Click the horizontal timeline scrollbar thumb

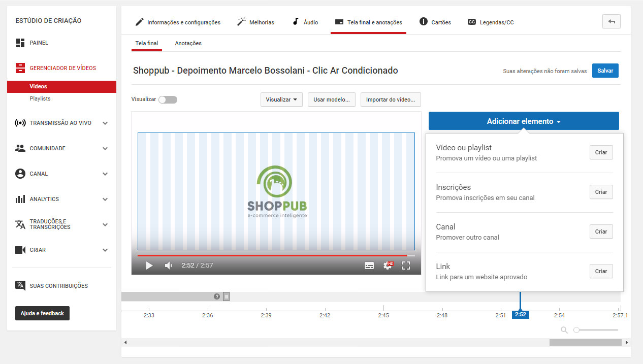pos(585,342)
